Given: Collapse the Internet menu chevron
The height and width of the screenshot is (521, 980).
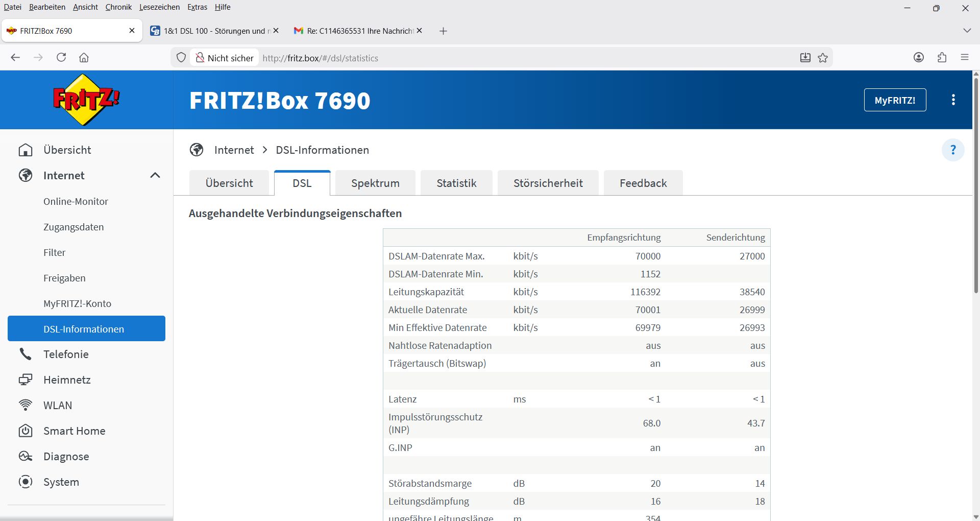Looking at the screenshot, I should pos(155,175).
